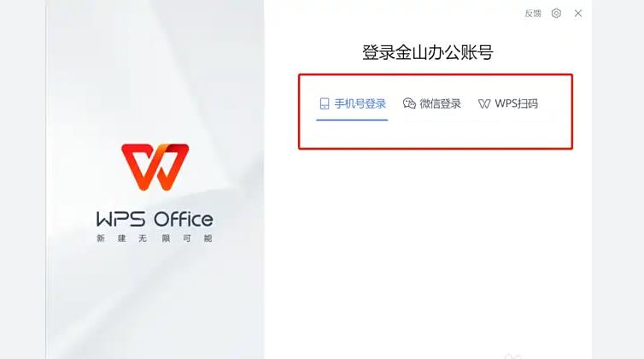Click the blue underline below 手机号登录
The image size is (644, 359).
[x=352, y=120]
